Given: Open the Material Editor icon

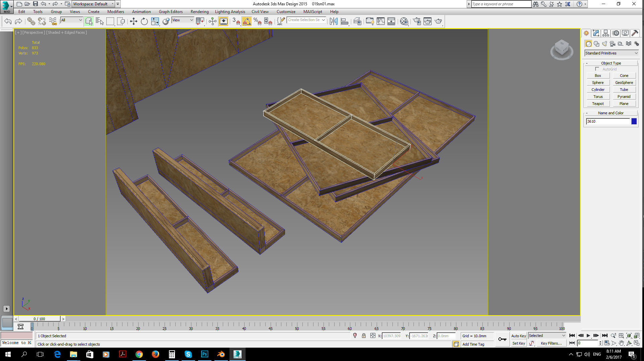Looking at the screenshot, I should click(x=404, y=21).
